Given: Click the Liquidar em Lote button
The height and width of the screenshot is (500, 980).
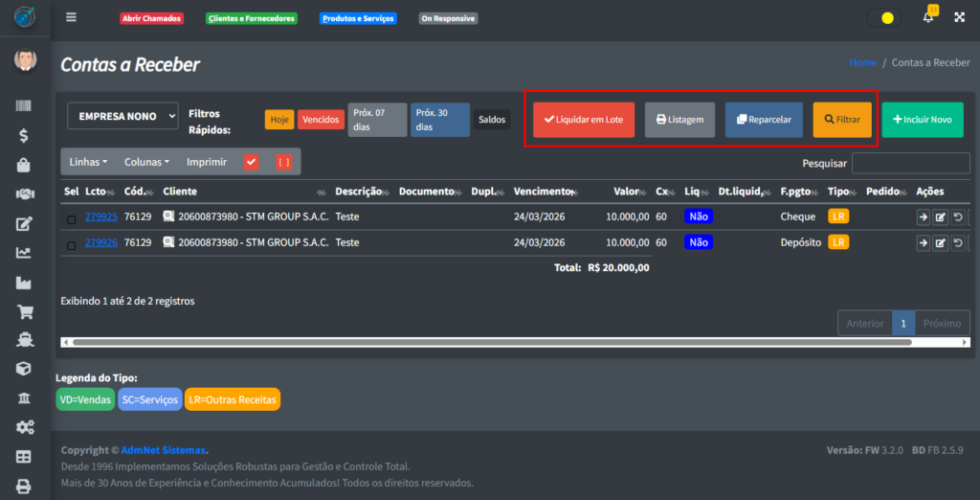Looking at the screenshot, I should pyautogui.click(x=584, y=120).
